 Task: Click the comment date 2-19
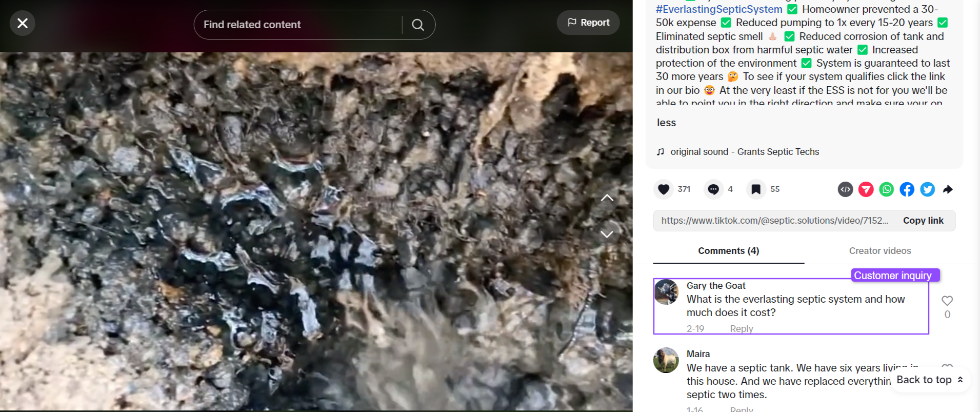695,329
